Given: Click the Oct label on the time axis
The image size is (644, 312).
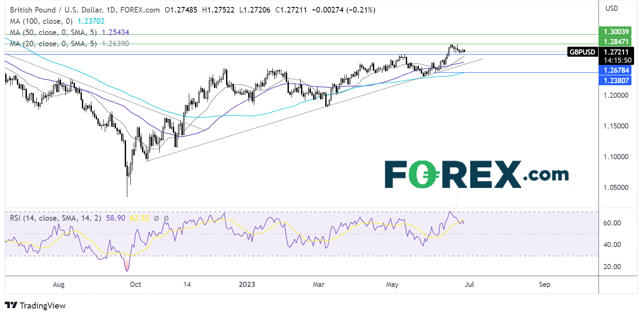Looking at the screenshot, I should [135, 284].
